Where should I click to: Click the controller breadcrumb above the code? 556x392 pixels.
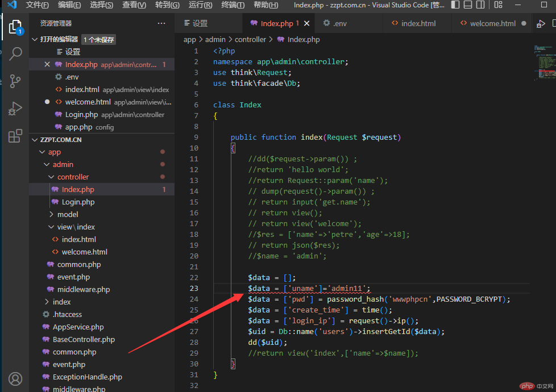click(x=250, y=39)
